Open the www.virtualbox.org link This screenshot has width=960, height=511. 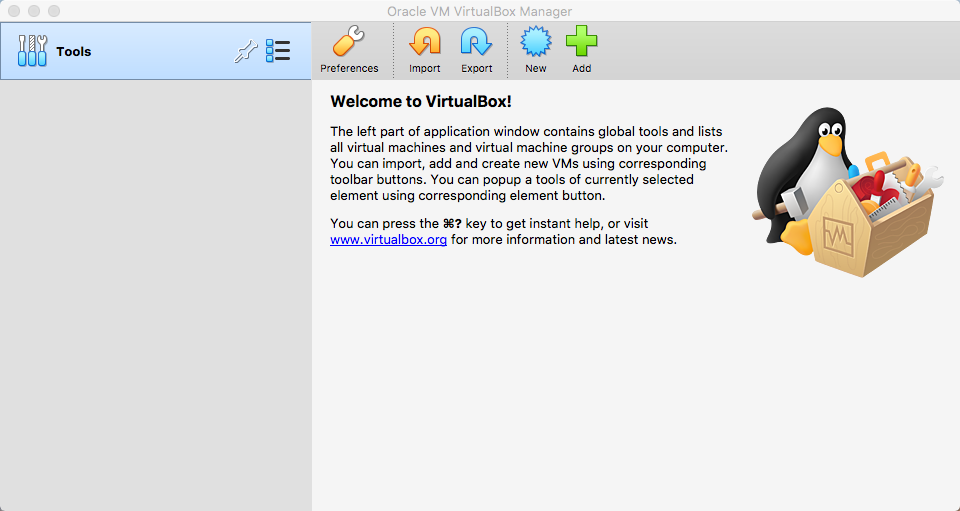click(x=388, y=240)
